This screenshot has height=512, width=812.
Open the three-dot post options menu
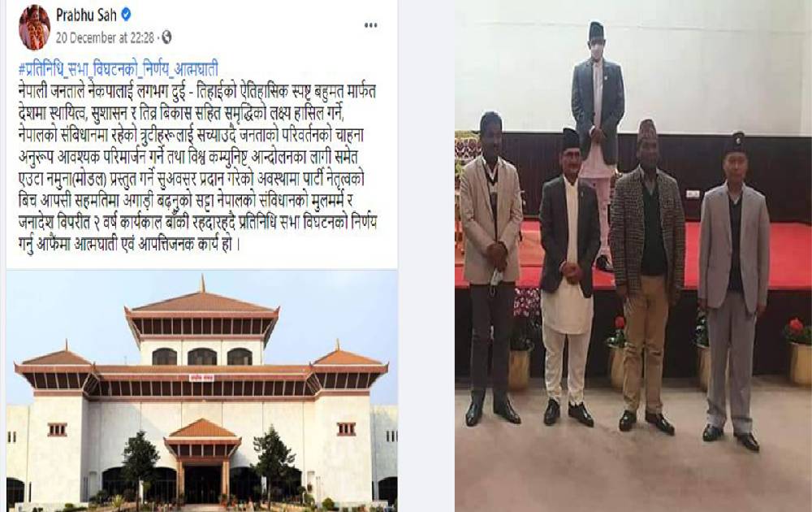[371, 25]
